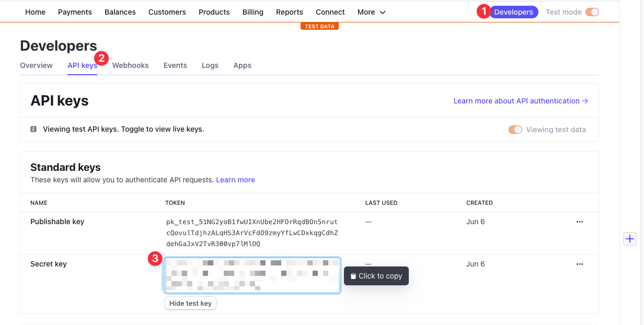644x325 pixels.
Task: Click the plus icon on the right edge
Action: [630, 239]
